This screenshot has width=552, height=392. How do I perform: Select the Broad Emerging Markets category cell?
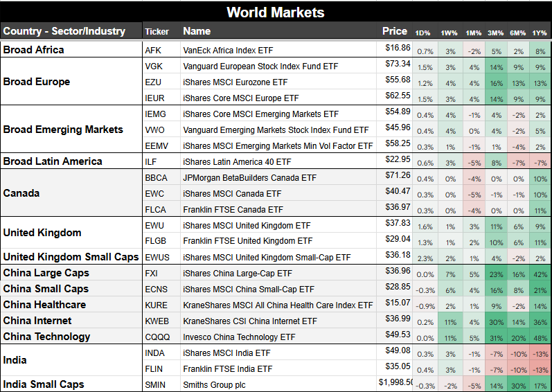pos(71,129)
